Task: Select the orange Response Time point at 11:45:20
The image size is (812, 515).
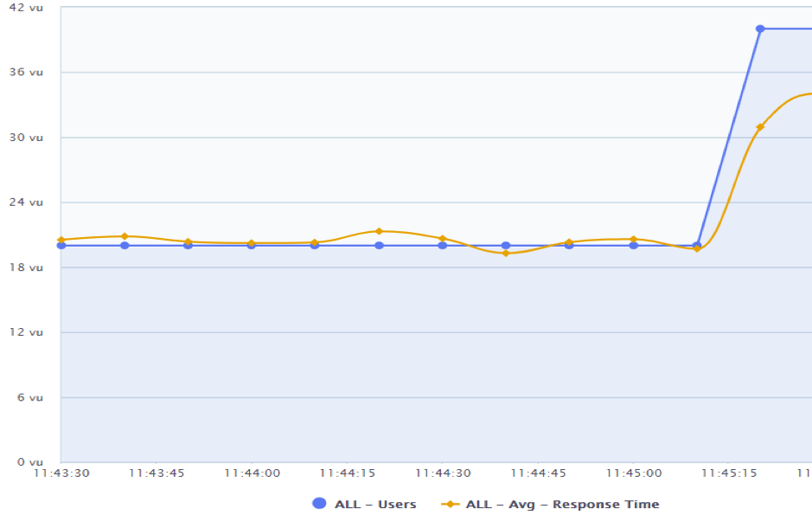Action: (x=760, y=127)
